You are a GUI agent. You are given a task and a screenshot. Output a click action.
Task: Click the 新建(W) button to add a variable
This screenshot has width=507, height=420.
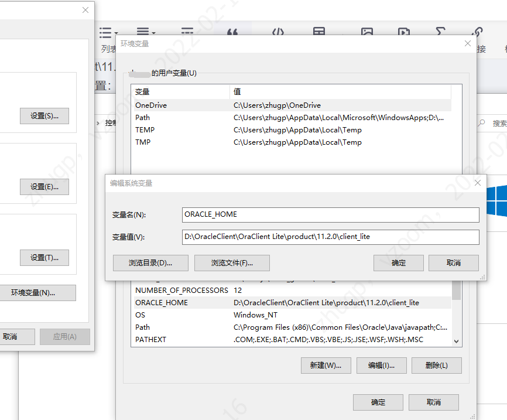(326, 365)
